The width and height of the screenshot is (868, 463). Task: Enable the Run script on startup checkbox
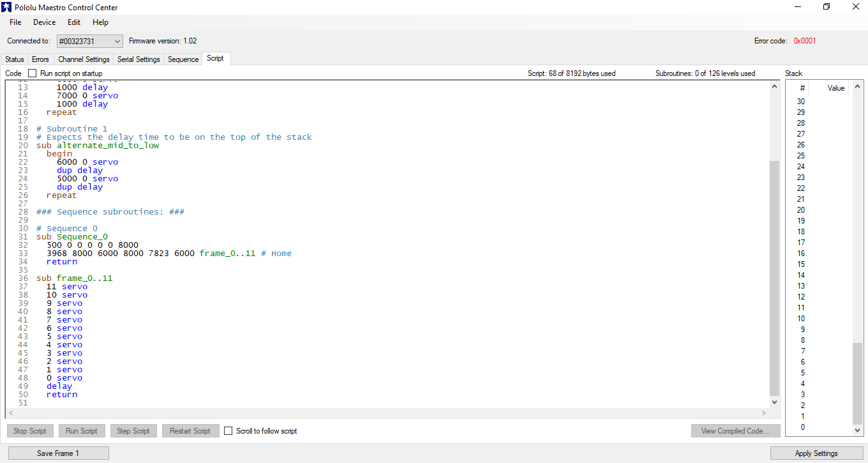(x=32, y=73)
